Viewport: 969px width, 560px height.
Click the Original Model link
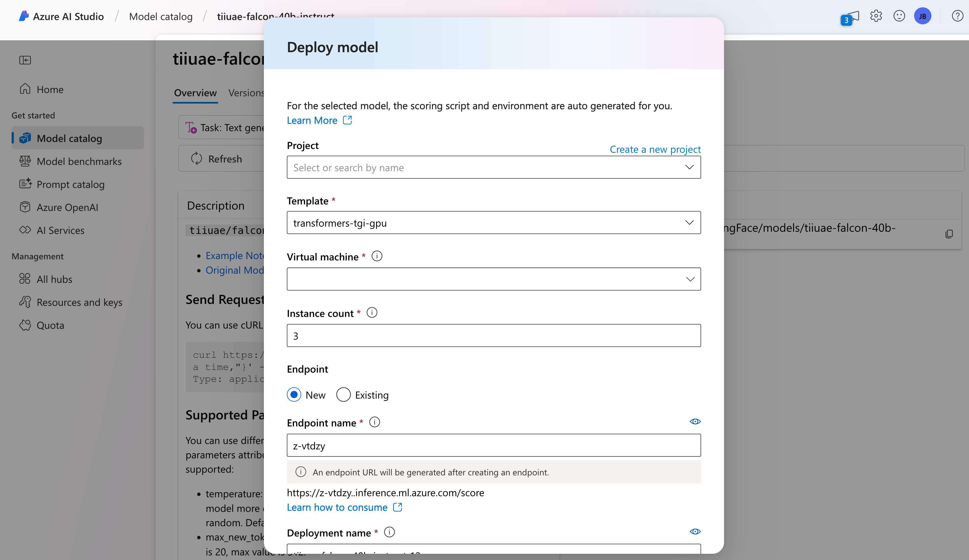pos(235,270)
